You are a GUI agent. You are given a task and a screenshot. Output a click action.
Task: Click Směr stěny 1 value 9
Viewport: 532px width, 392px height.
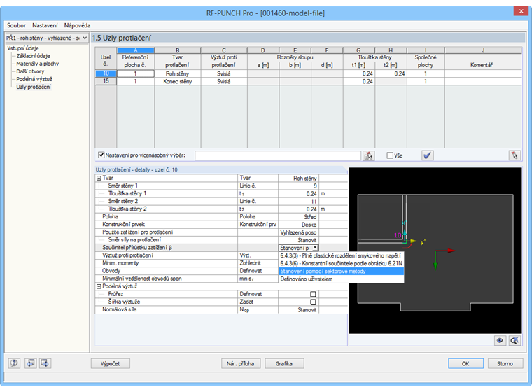pyautogui.click(x=299, y=185)
